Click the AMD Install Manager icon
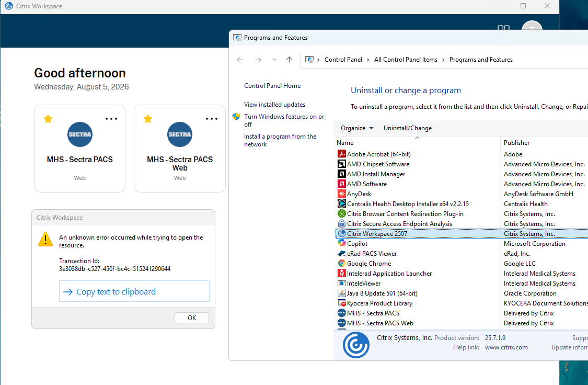 [341, 174]
